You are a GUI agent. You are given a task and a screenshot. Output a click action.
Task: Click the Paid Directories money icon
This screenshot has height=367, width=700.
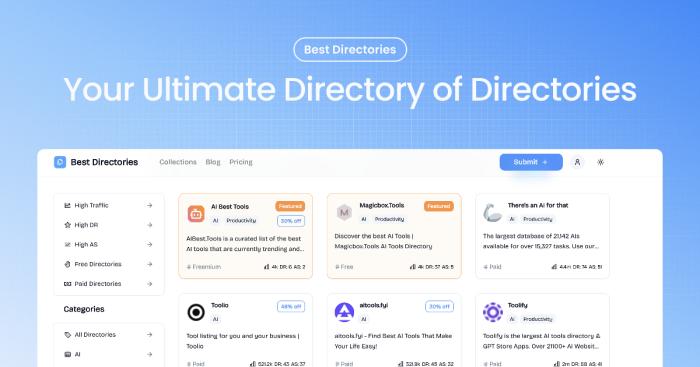point(67,284)
